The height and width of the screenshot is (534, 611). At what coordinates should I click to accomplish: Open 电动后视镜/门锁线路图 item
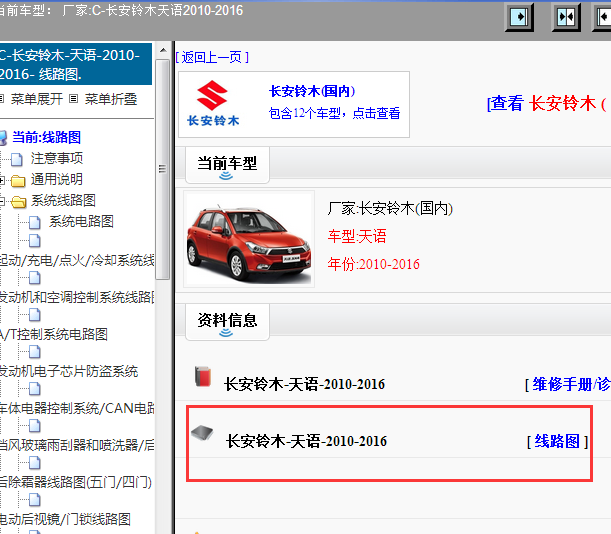(65, 519)
